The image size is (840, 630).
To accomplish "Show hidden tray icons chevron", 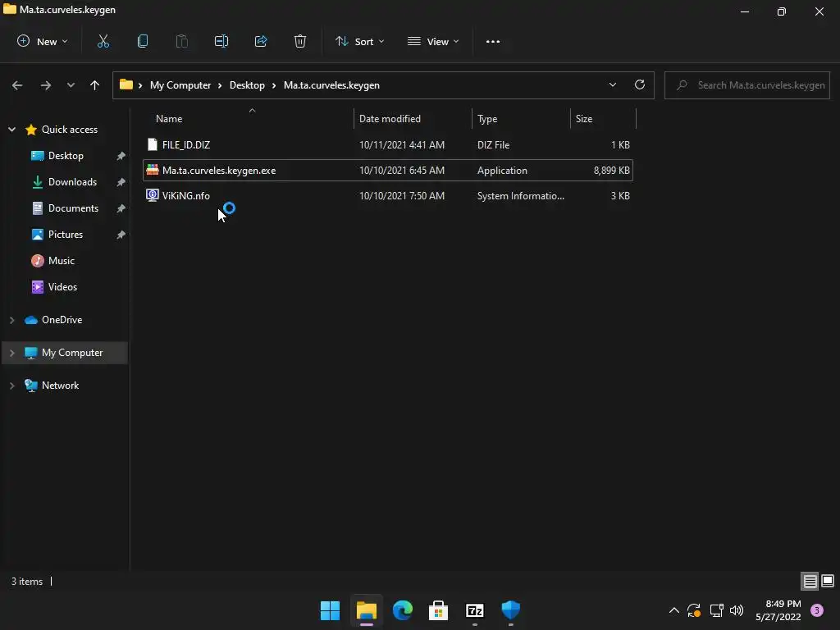I will coord(674,610).
